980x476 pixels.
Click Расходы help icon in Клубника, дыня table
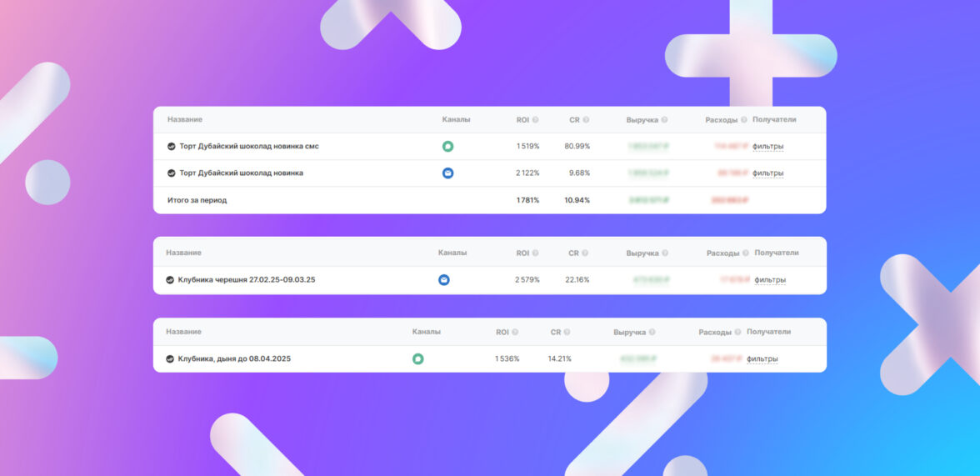click(x=737, y=332)
